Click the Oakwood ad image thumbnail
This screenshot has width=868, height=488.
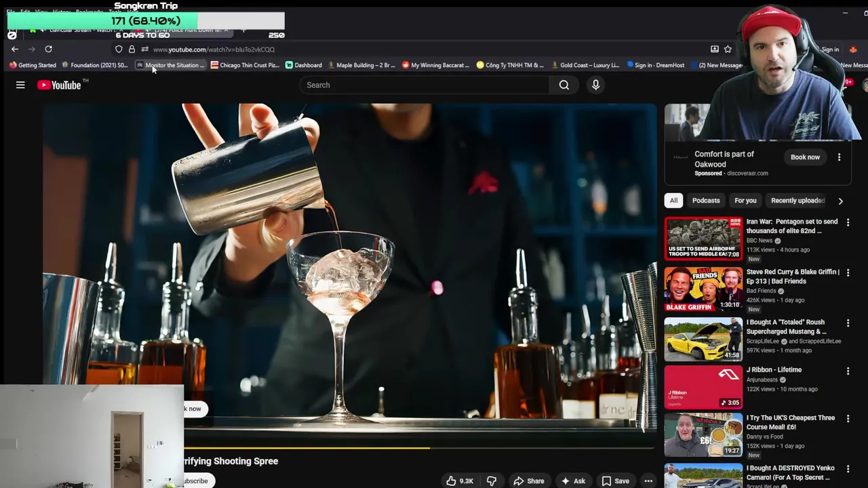(x=687, y=122)
